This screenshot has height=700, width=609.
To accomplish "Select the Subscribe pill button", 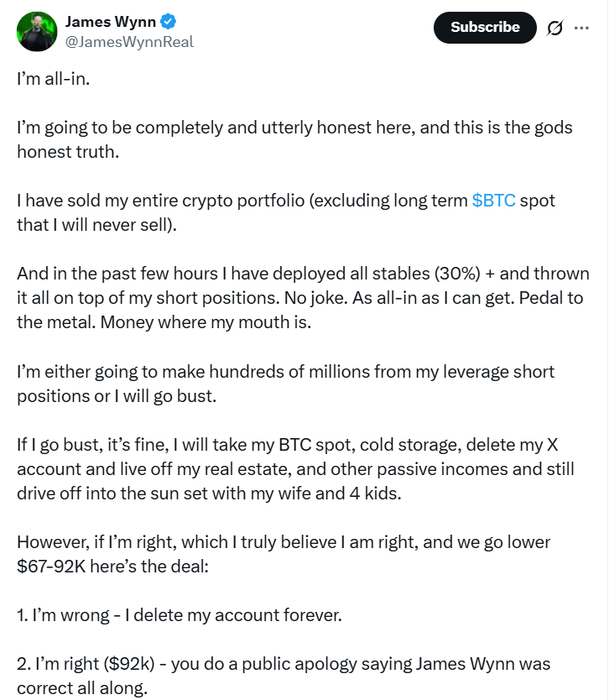I will (484, 28).
